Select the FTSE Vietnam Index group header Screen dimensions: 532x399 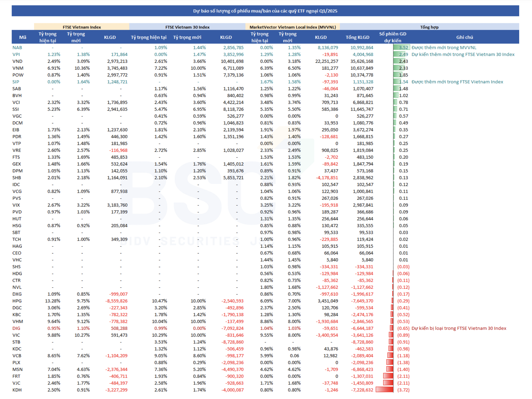point(82,27)
